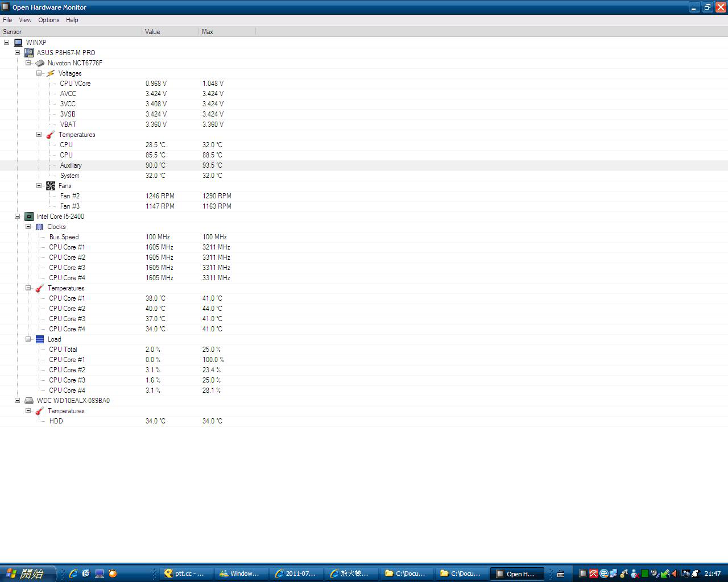Select the VBAT voltage row
The height and width of the screenshot is (582, 728).
[364, 124]
